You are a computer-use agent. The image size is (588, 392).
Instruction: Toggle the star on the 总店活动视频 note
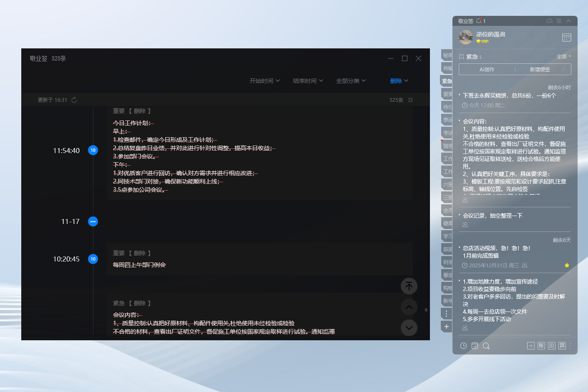point(566,265)
